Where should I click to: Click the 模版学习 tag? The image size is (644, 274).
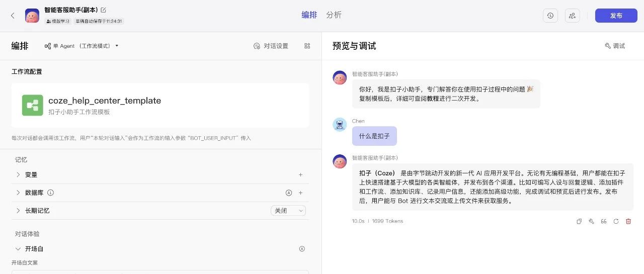click(58, 22)
